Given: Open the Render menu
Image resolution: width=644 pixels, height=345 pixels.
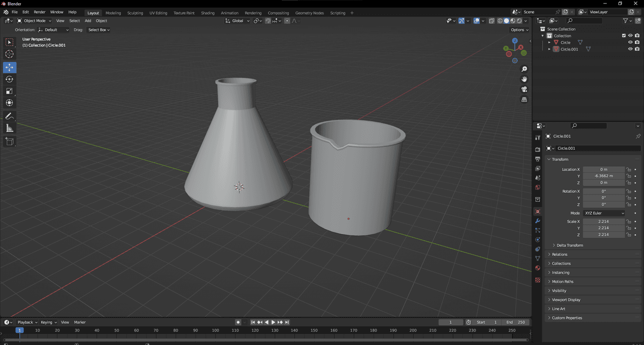Looking at the screenshot, I should point(39,12).
